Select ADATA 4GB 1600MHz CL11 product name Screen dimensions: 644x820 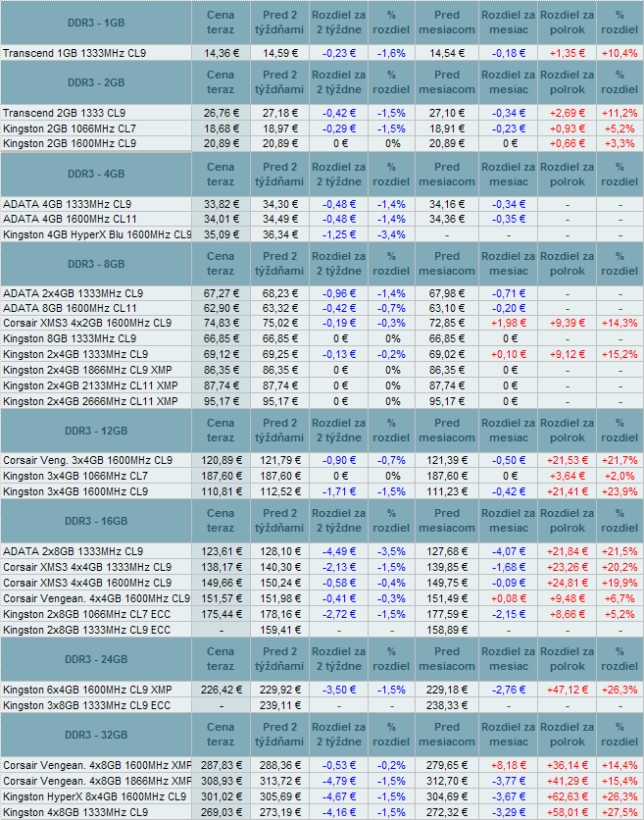[70, 219]
